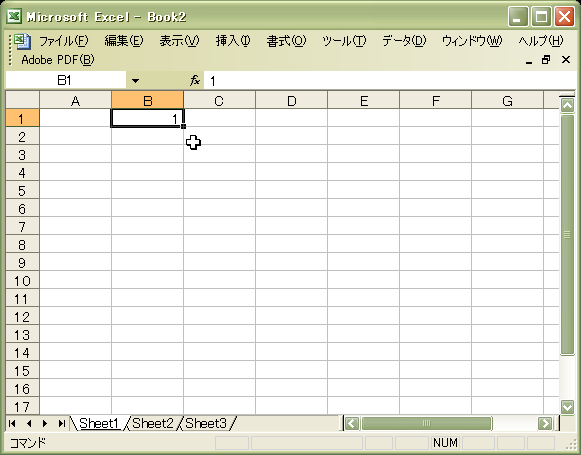This screenshot has height=455, width=581.
Task: Select row 9 header
Action: (x=22, y=263)
